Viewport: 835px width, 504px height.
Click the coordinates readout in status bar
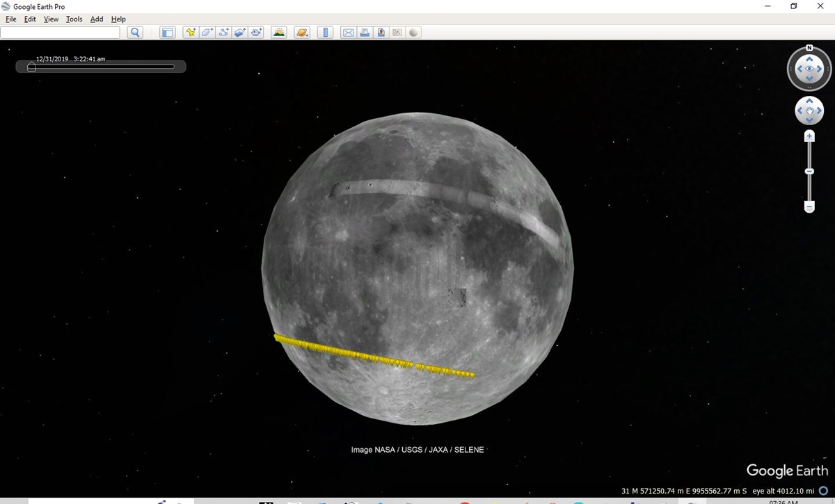point(684,491)
